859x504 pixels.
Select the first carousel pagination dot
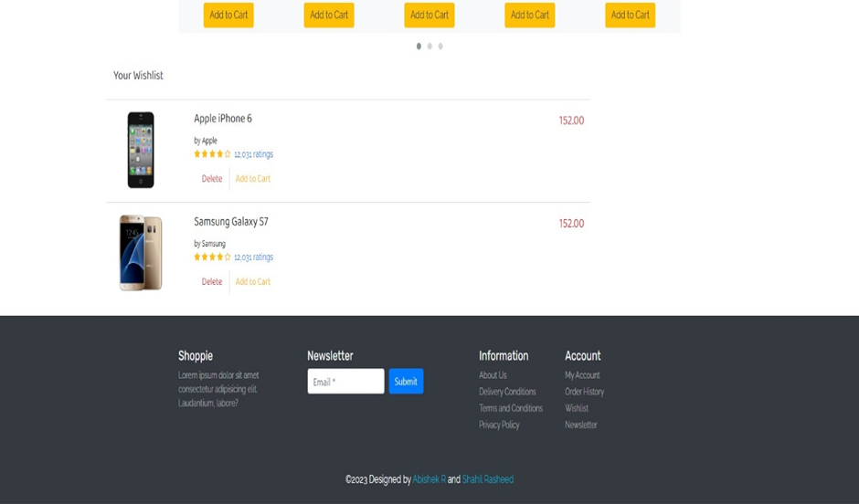click(419, 46)
